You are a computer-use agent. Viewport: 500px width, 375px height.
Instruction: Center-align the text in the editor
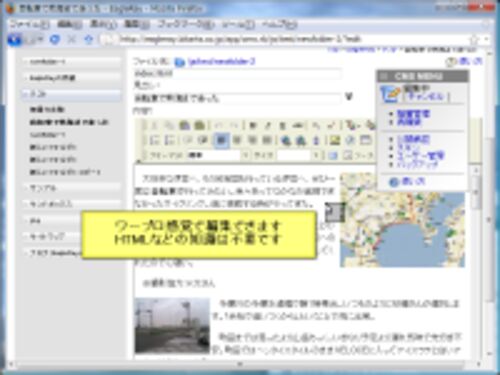click(237, 140)
